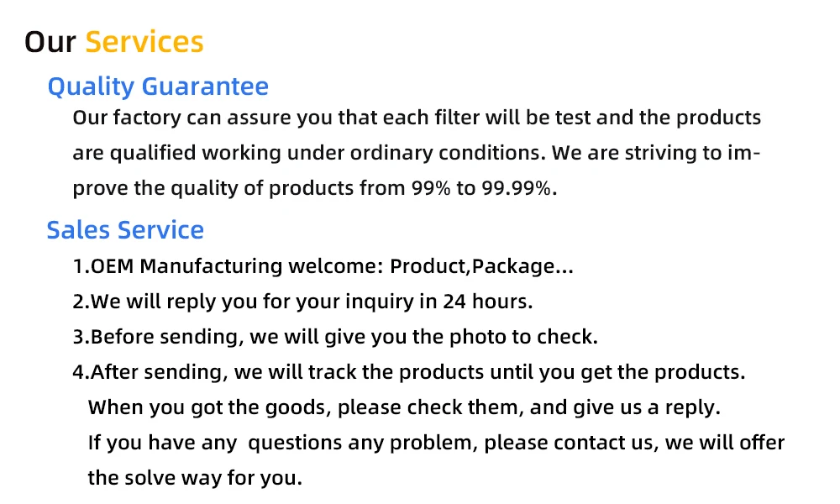
Task: Click the "please contact us" phrase
Action: coord(564,443)
